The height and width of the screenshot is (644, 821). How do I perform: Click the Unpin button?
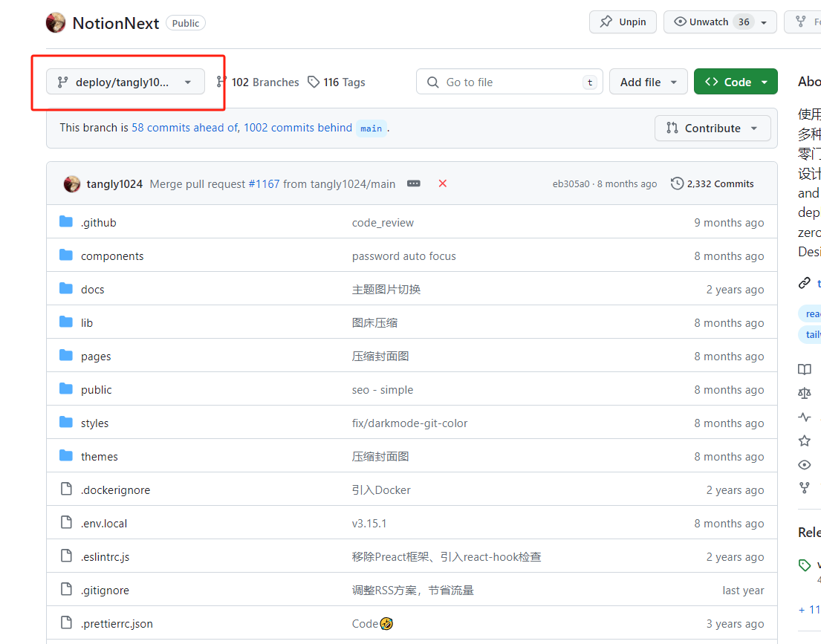tap(623, 22)
